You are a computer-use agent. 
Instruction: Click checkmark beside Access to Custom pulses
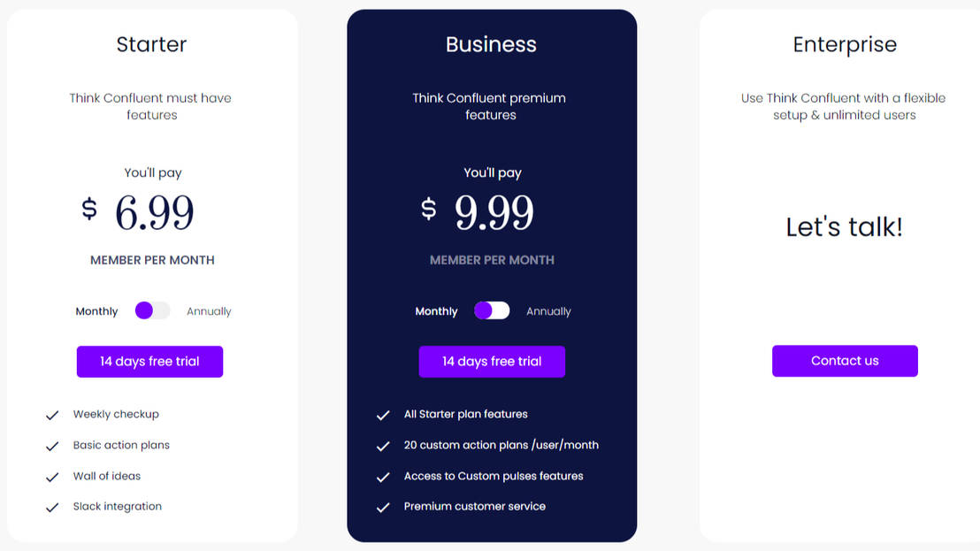[383, 477]
